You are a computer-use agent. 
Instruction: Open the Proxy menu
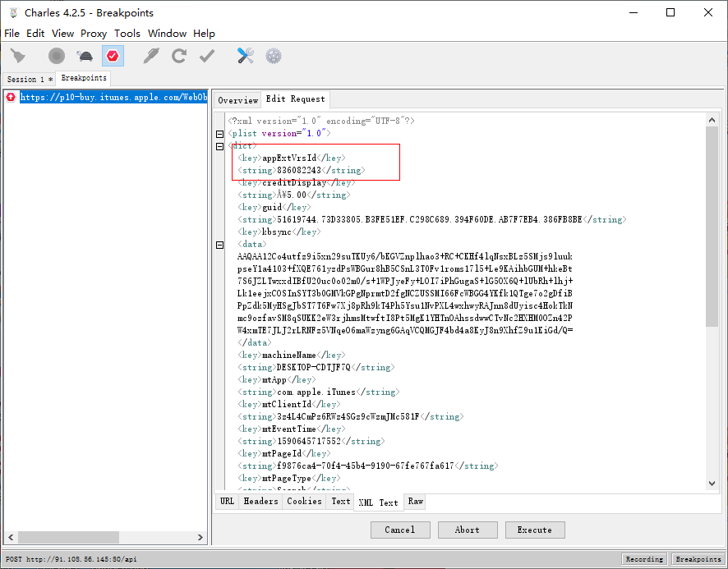point(94,34)
